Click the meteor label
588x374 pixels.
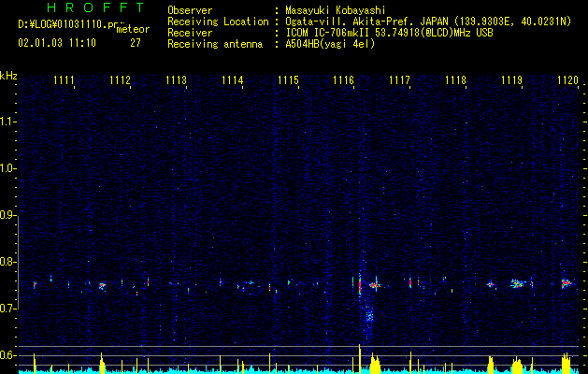point(133,29)
